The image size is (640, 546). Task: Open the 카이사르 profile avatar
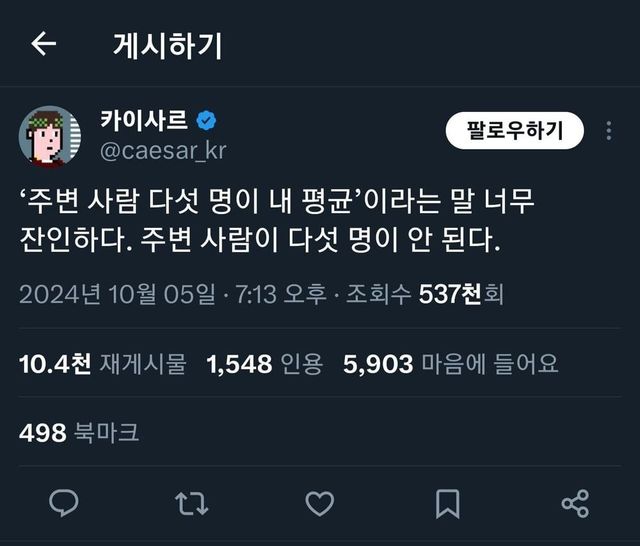pyautogui.click(x=49, y=135)
